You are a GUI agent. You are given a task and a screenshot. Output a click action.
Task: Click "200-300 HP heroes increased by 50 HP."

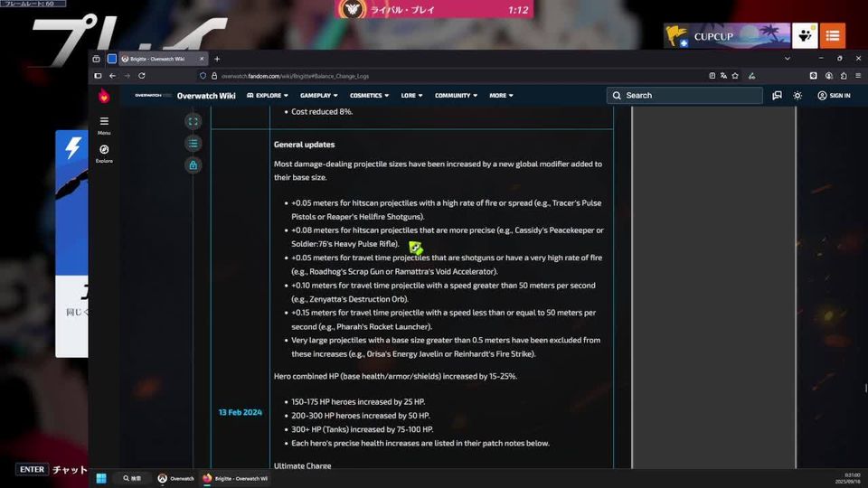pyautogui.click(x=361, y=416)
